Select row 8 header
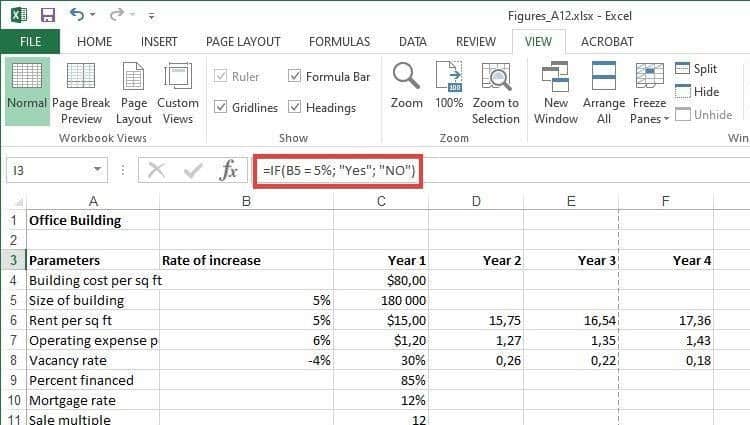Screen dimensions: 750x425 click(13, 360)
